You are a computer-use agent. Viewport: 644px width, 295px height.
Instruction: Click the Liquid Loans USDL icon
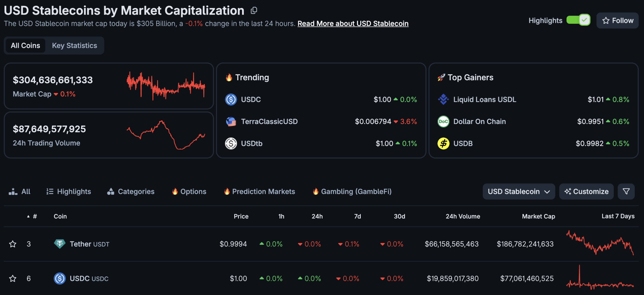(x=443, y=99)
